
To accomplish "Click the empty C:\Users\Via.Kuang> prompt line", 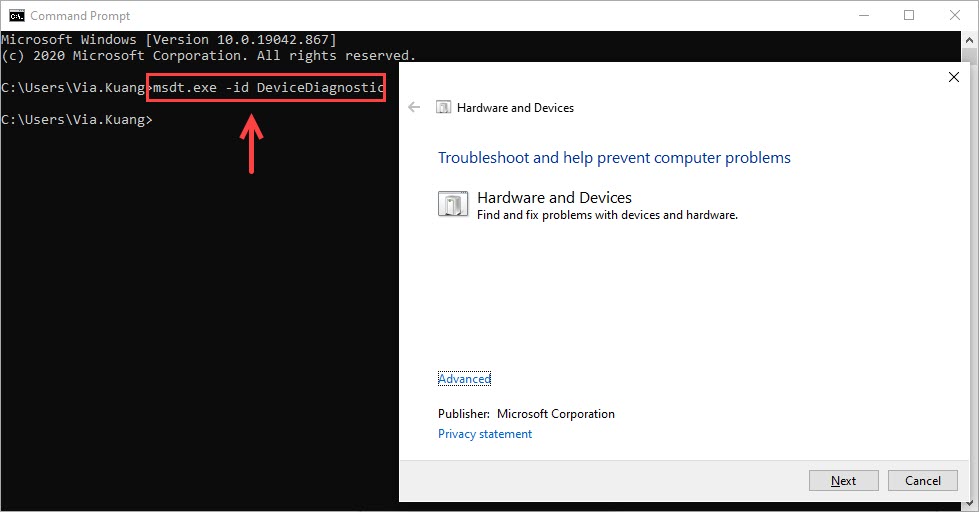I will click(x=77, y=120).
